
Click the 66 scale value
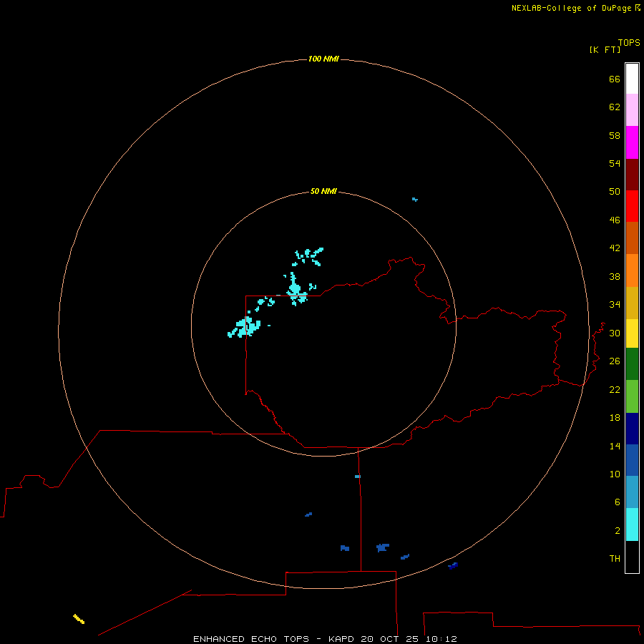coord(615,79)
